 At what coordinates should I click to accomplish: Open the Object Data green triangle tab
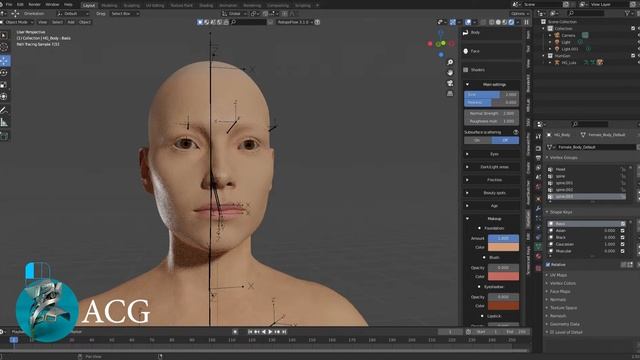[x=538, y=246]
